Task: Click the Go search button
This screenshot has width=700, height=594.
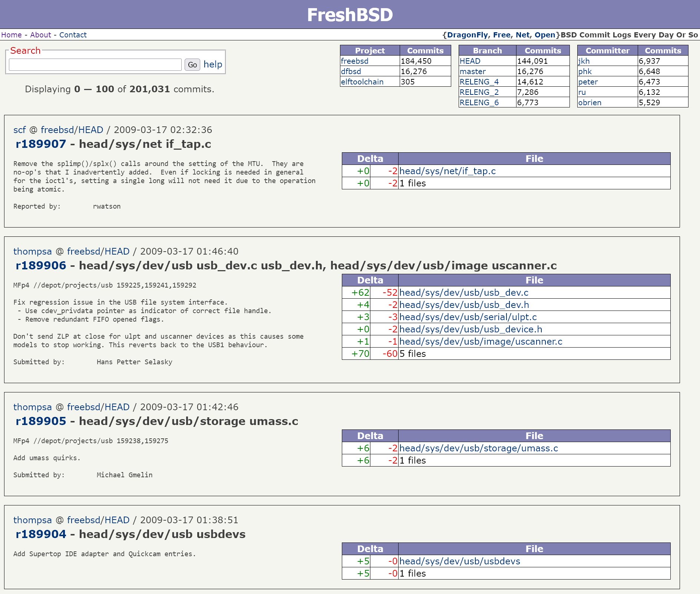Action: click(x=192, y=65)
